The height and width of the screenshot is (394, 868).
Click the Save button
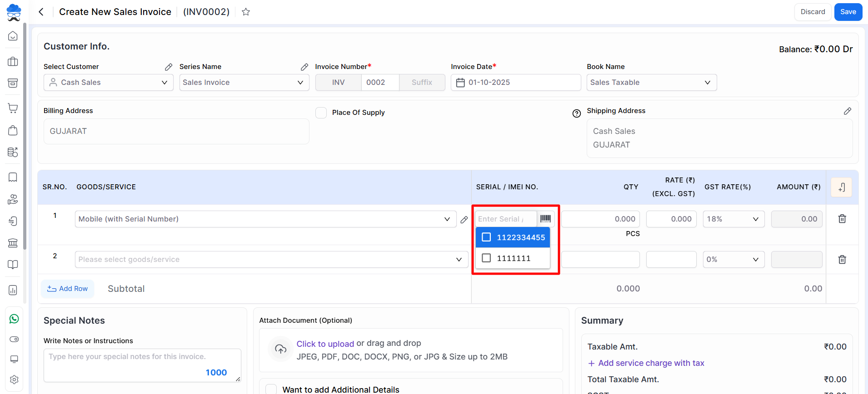[x=848, y=12]
